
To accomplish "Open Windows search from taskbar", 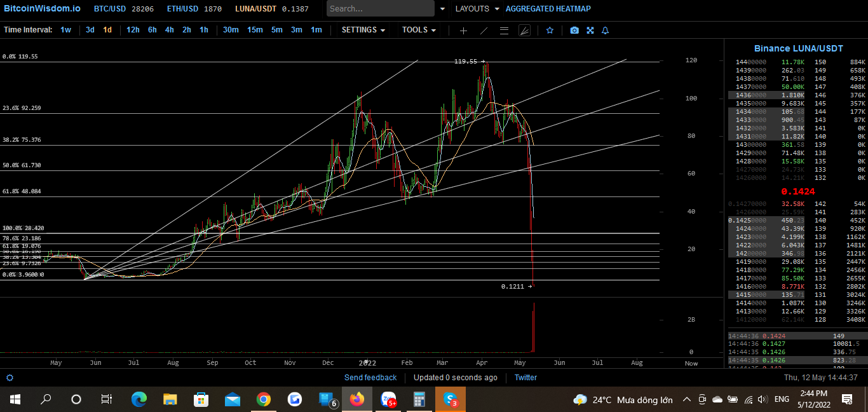I will (x=46, y=399).
